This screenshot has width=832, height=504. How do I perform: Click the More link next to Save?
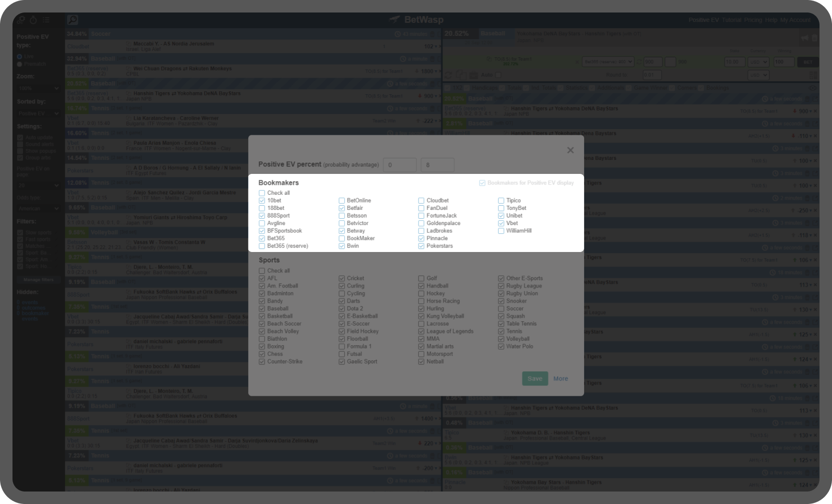560,379
